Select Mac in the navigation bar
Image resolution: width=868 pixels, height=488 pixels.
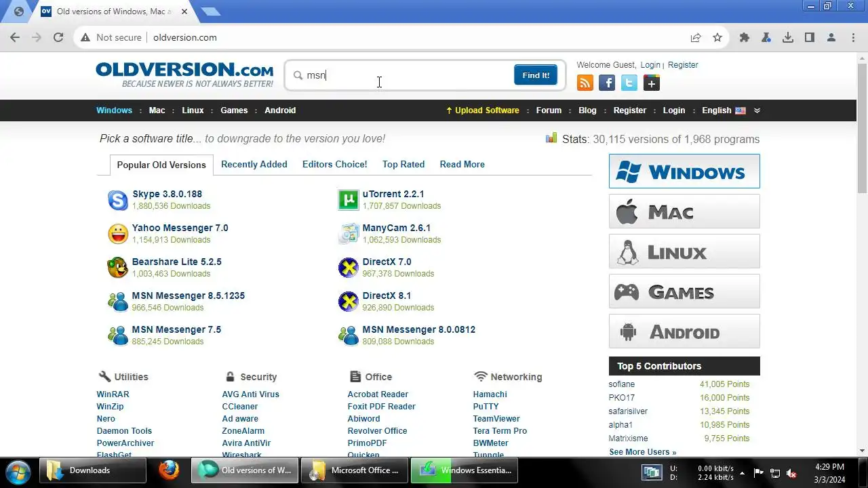coord(157,110)
